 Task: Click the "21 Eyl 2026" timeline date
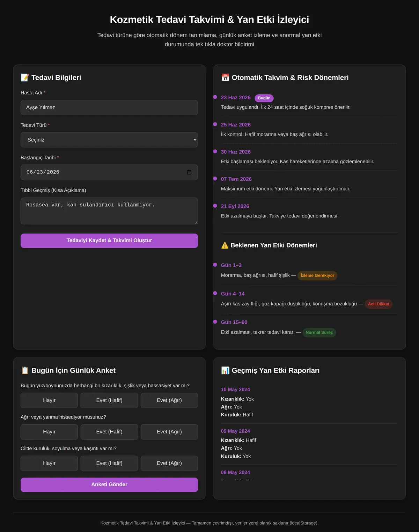pos(235,207)
